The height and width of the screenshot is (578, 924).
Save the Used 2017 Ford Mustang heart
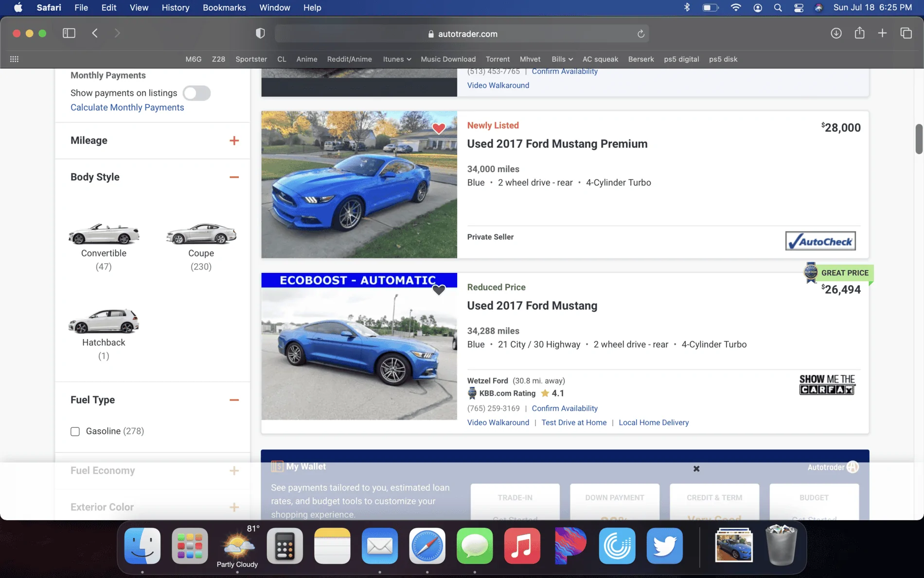[x=439, y=290]
